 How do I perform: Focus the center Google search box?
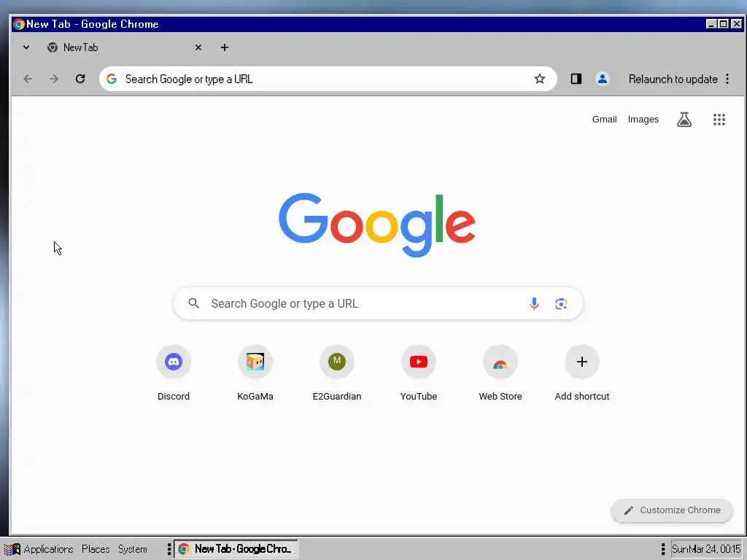[378, 303]
